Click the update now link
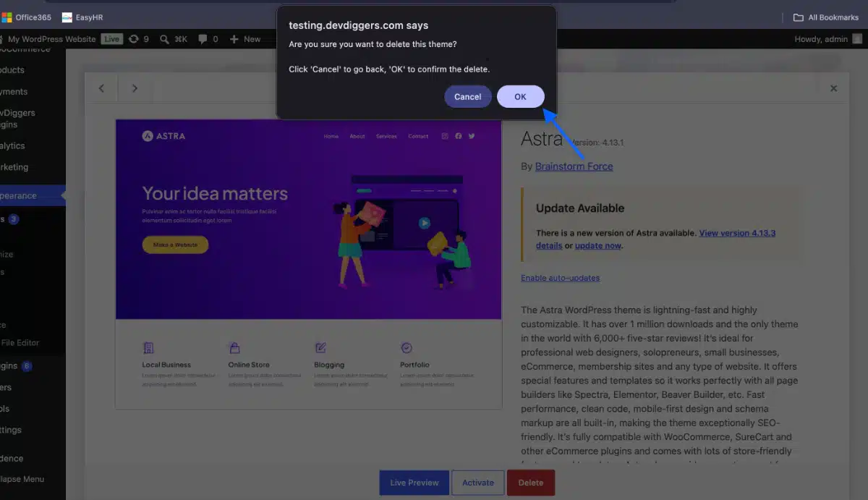The image size is (868, 500). (597, 245)
